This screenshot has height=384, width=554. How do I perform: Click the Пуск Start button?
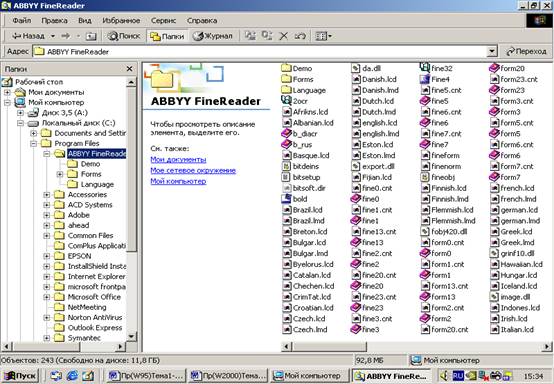pyautogui.click(x=20, y=376)
